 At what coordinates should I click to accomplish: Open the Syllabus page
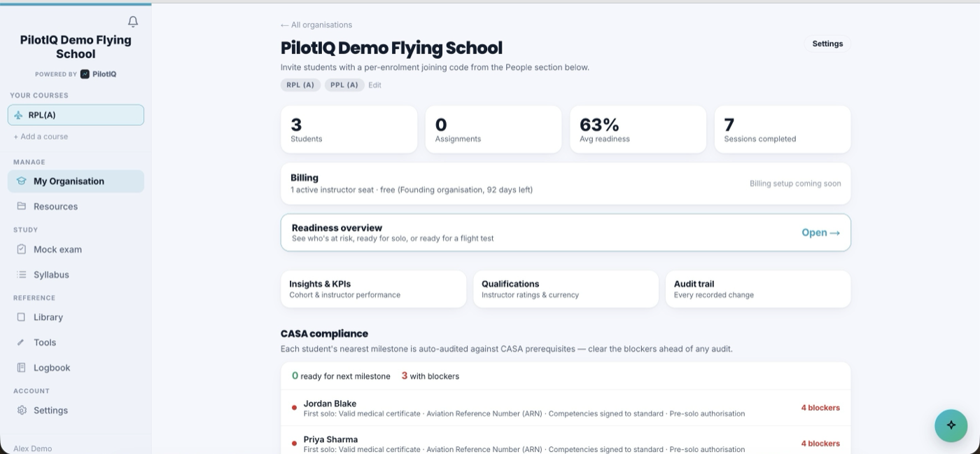point(76,275)
